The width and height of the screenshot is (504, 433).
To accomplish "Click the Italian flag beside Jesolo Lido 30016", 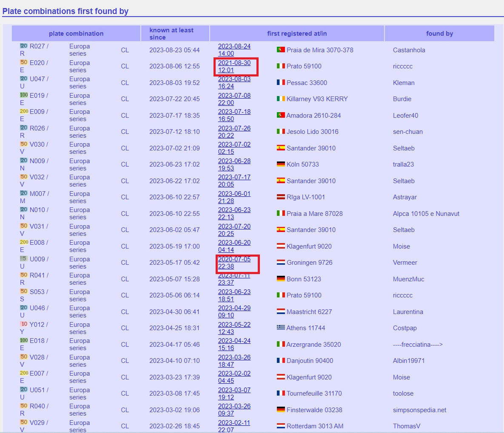I will tap(281, 131).
